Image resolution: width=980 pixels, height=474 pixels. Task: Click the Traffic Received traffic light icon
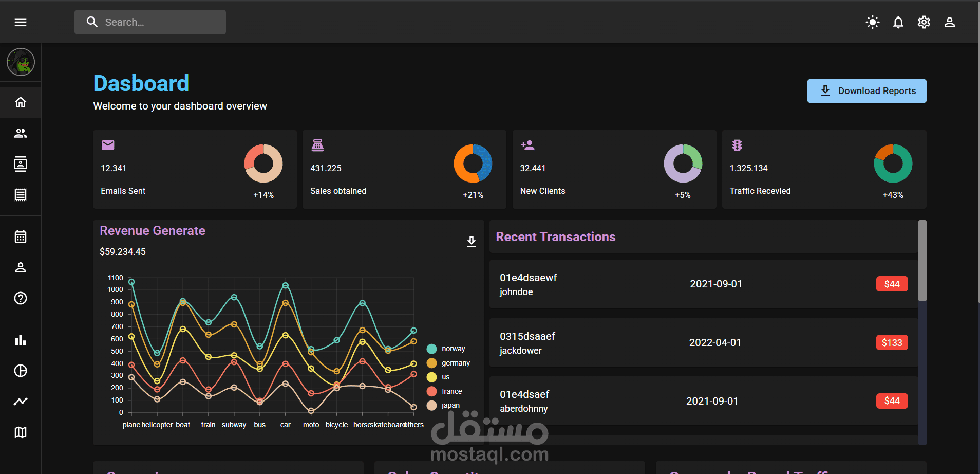pos(737,145)
